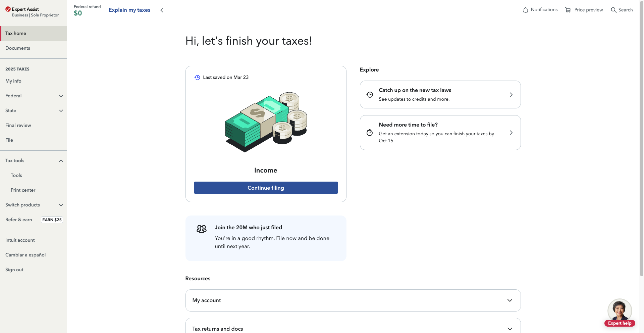Viewport: 644px width, 333px height.
Task: Collapse sidebar with the back chevron icon
Action: [162, 10]
